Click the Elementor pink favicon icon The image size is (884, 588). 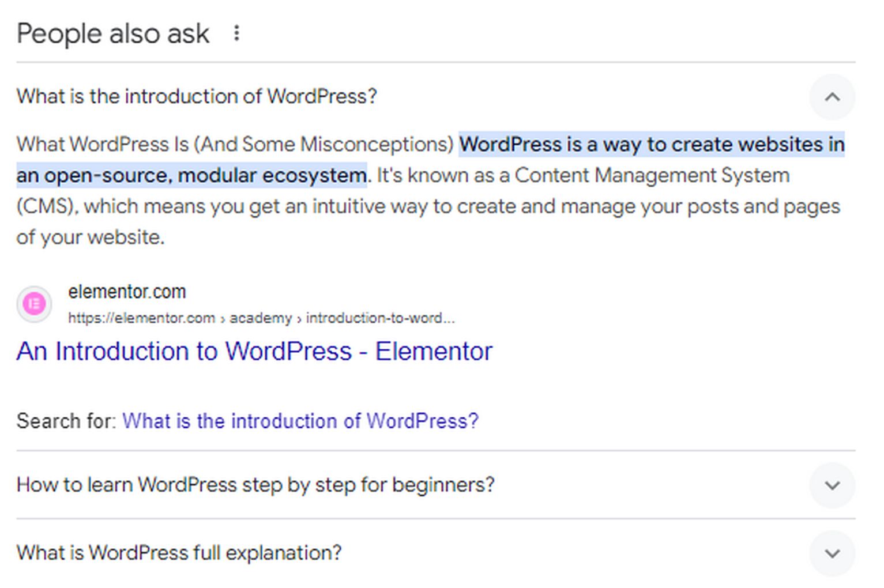(34, 304)
